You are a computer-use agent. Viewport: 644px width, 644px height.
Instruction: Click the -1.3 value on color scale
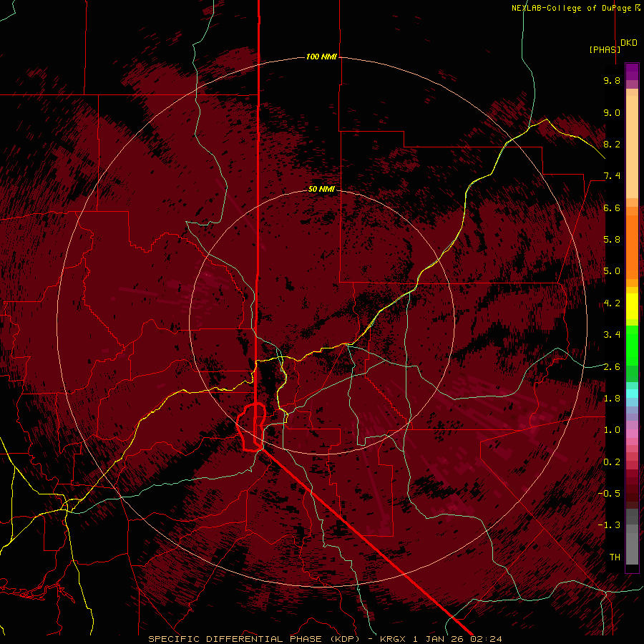point(609,525)
